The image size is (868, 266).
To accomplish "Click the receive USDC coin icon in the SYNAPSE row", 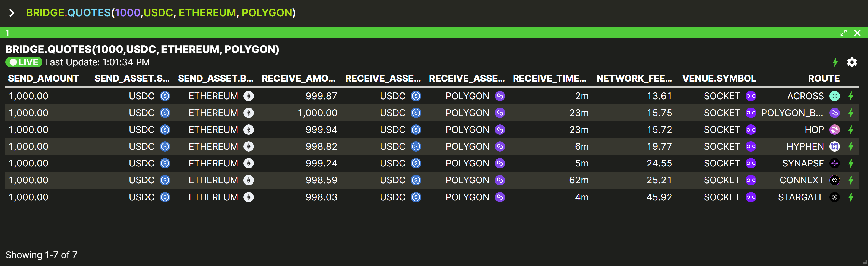I will tap(416, 163).
